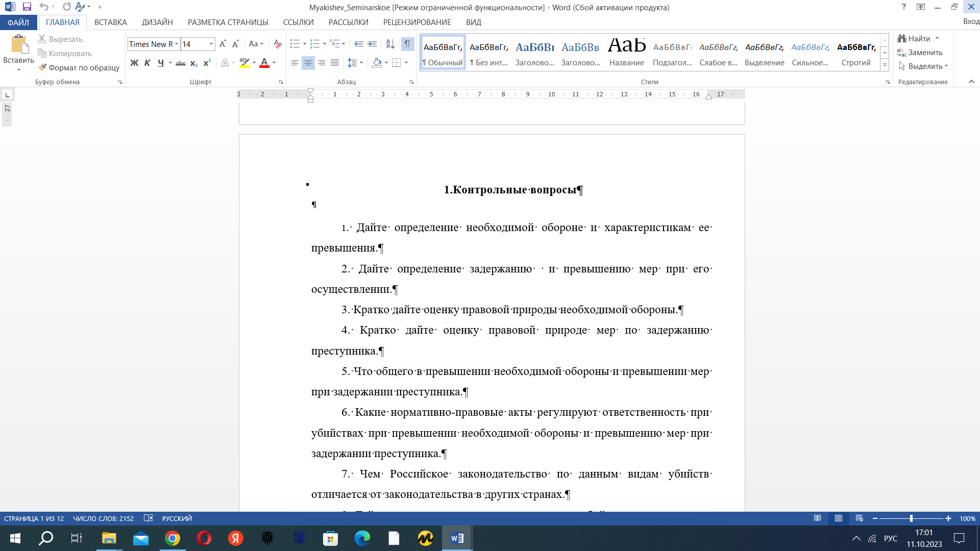Image resolution: width=980 pixels, height=551 pixels.
Task: Clear all formatting with eraser icon
Action: tap(277, 44)
